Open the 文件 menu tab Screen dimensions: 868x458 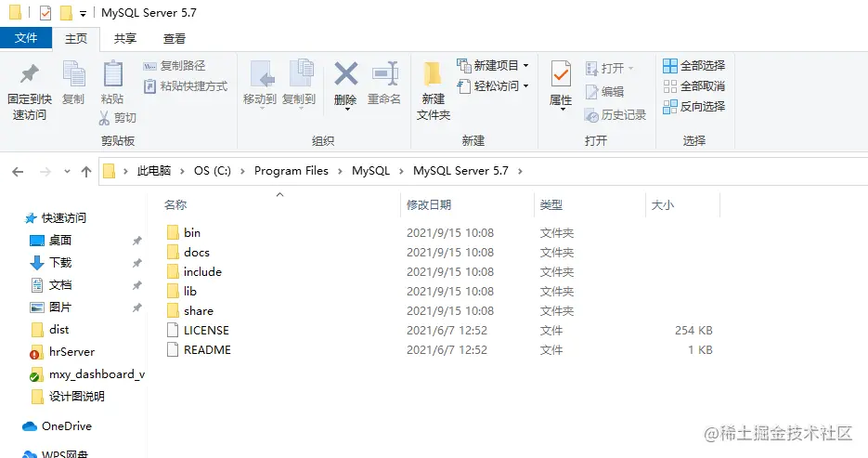click(26, 38)
